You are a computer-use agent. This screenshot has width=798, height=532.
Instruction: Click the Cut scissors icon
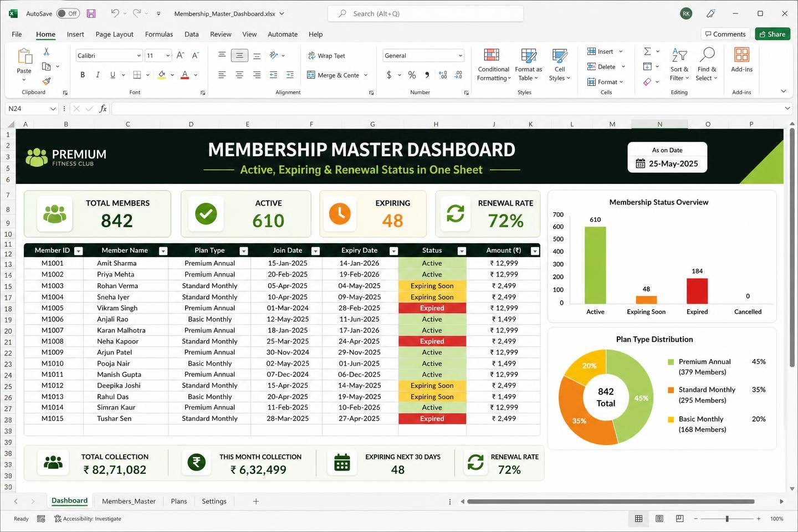point(47,52)
